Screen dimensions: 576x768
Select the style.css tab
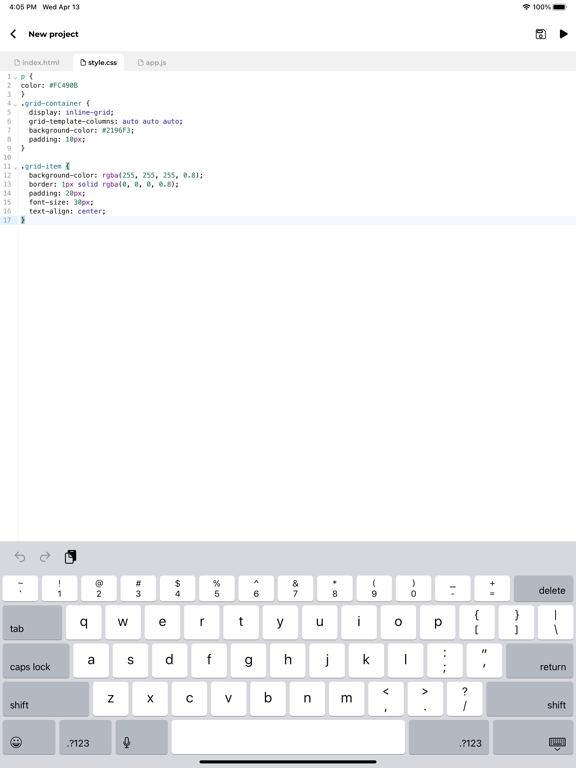pos(98,63)
